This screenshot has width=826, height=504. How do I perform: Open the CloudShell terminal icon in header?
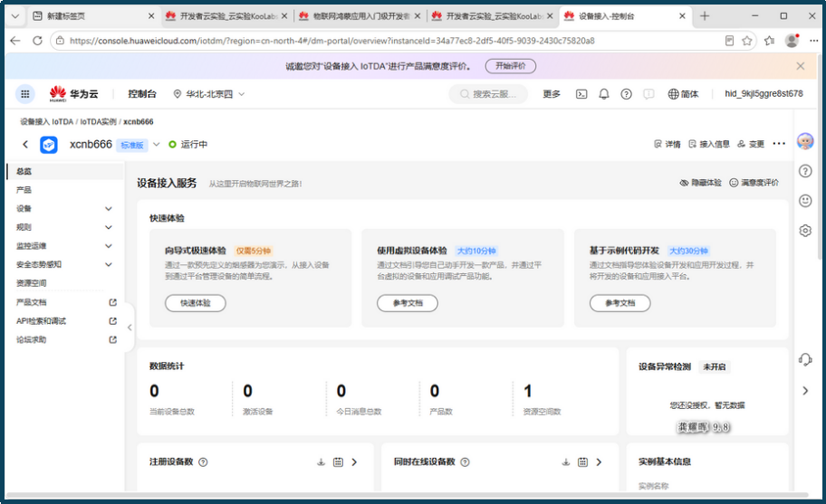pyautogui.click(x=581, y=94)
